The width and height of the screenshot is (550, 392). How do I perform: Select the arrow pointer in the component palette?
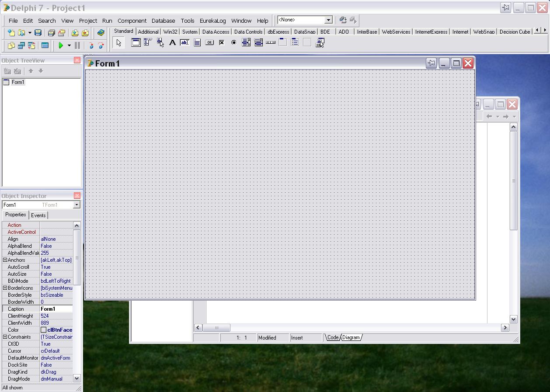click(x=118, y=42)
